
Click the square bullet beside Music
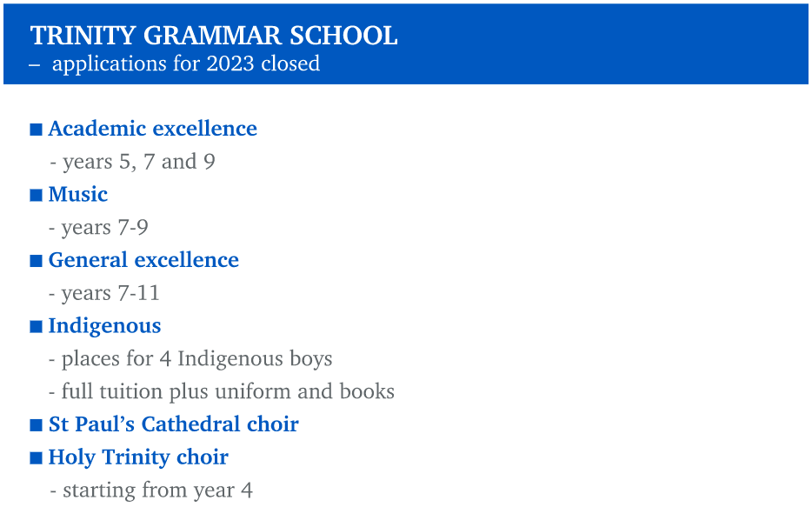pyautogui.click(x=36, y=196)
